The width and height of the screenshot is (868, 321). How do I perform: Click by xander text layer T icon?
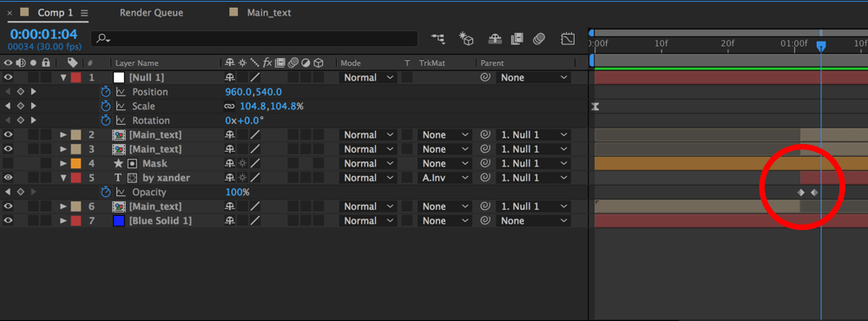(117, 178)
